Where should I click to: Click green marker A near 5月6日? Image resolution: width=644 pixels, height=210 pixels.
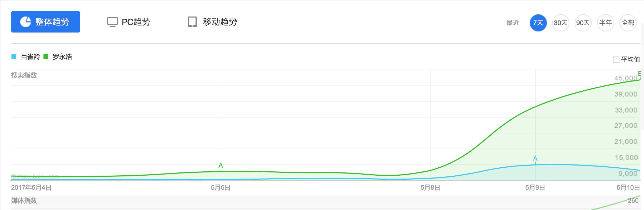click(221, 165)
